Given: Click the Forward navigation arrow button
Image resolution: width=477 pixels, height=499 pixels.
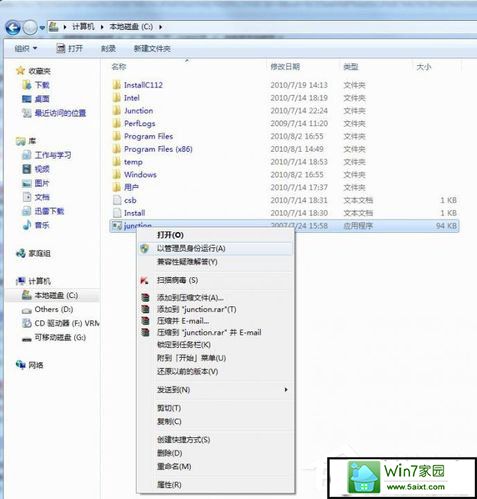Looking at the screenshot, I should 30,27.
